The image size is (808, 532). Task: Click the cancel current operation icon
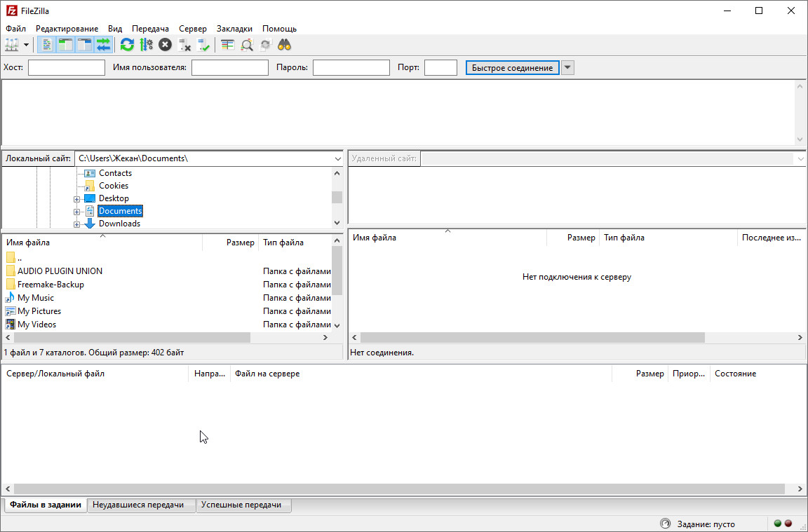coord(165,45)
